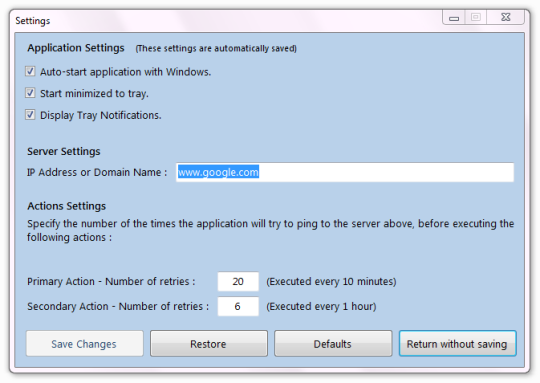Click Secondary Action retries field showing 6
540x383 pixels.
tap(238, 306)
